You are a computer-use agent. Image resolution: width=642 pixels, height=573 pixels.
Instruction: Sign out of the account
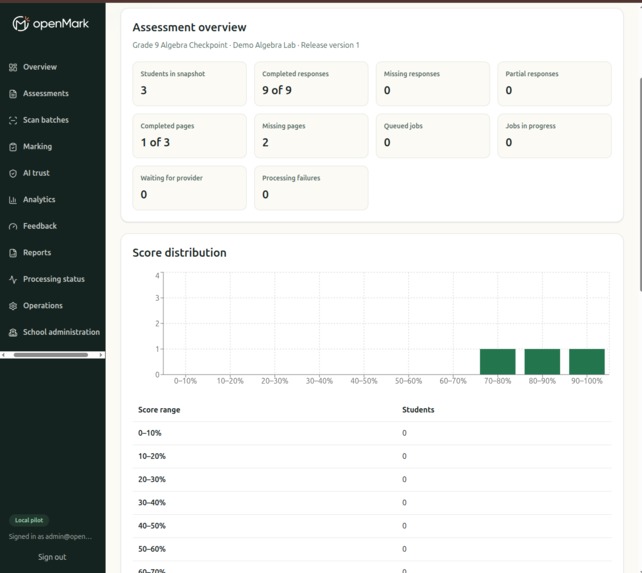pyautogui.click(x=52, y=557)
